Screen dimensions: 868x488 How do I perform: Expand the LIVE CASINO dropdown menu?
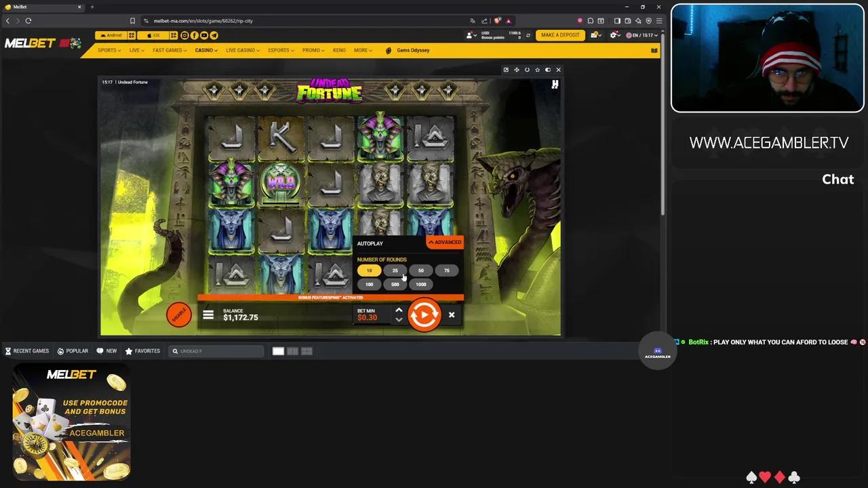[242, 50]
